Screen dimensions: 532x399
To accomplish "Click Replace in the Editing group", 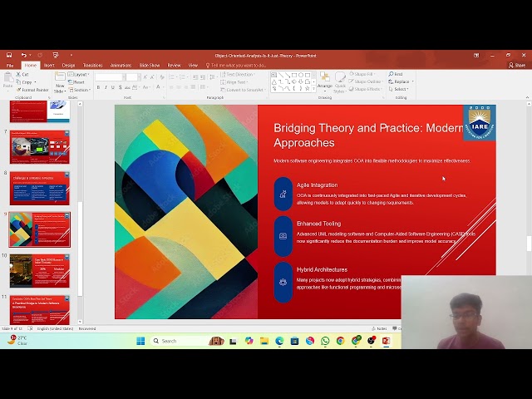I will click(401, 81).
